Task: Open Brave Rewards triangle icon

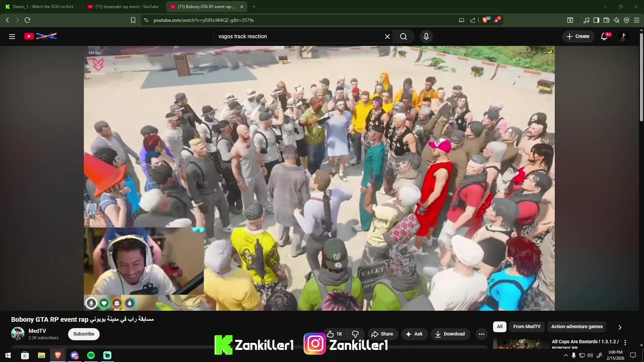Action: (x=497, y=20)
